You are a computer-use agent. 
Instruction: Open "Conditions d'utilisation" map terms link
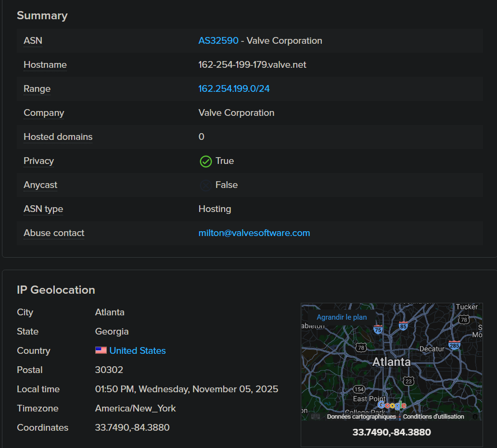point(433,417)
